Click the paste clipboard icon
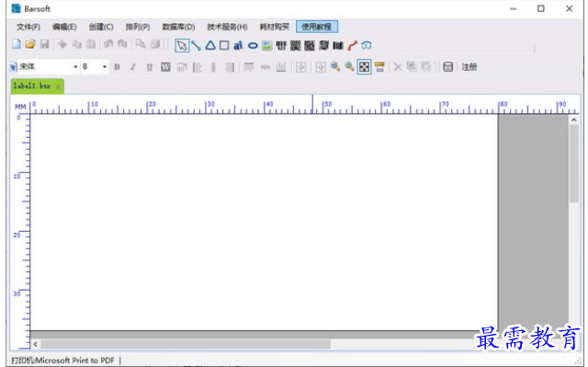Image resolution: width=588 pixels, height=367 pixels. [91, 44]
